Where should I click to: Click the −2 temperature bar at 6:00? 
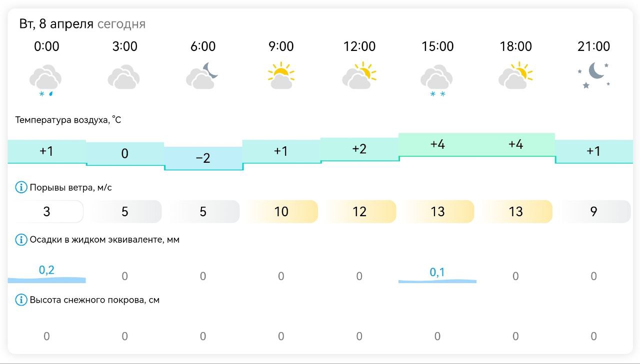203,158
